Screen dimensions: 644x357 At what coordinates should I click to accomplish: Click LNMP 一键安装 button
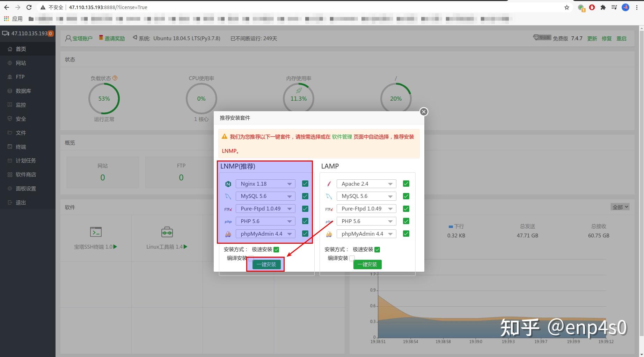[x=266, y=265]
